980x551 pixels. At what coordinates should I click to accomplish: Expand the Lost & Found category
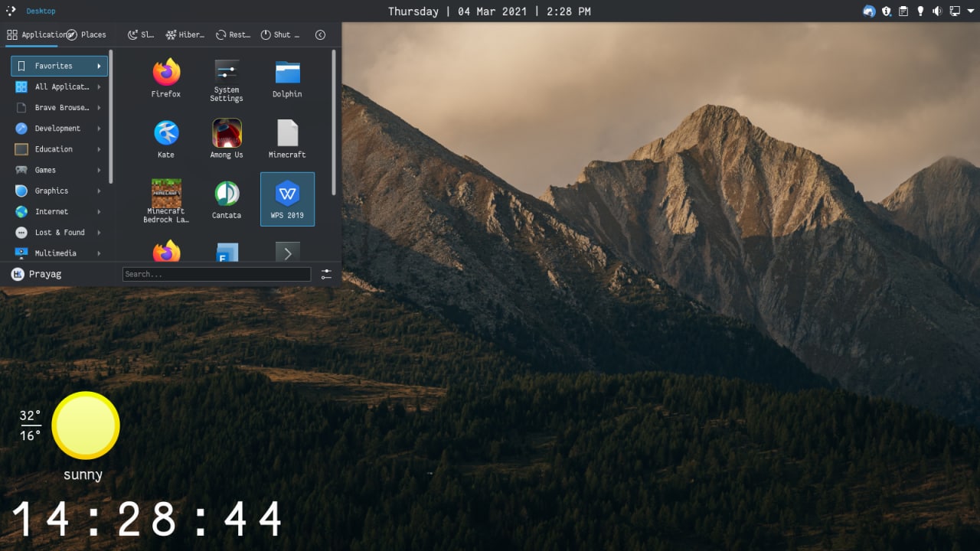click(59, 232)
